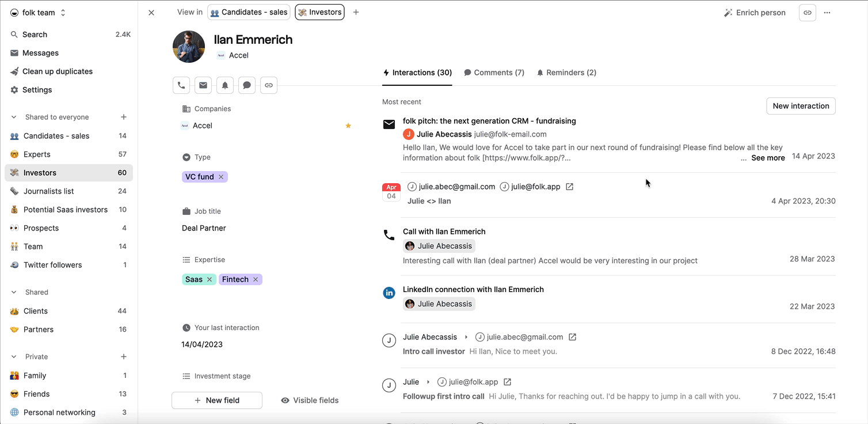Open Potential Saas investors group

[69, 210]
